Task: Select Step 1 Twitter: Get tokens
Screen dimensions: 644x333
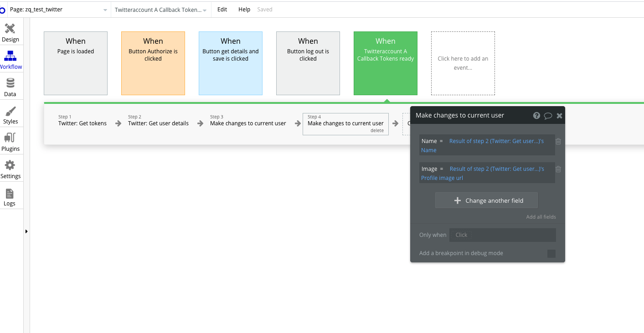Action: [x=82, y=123]
